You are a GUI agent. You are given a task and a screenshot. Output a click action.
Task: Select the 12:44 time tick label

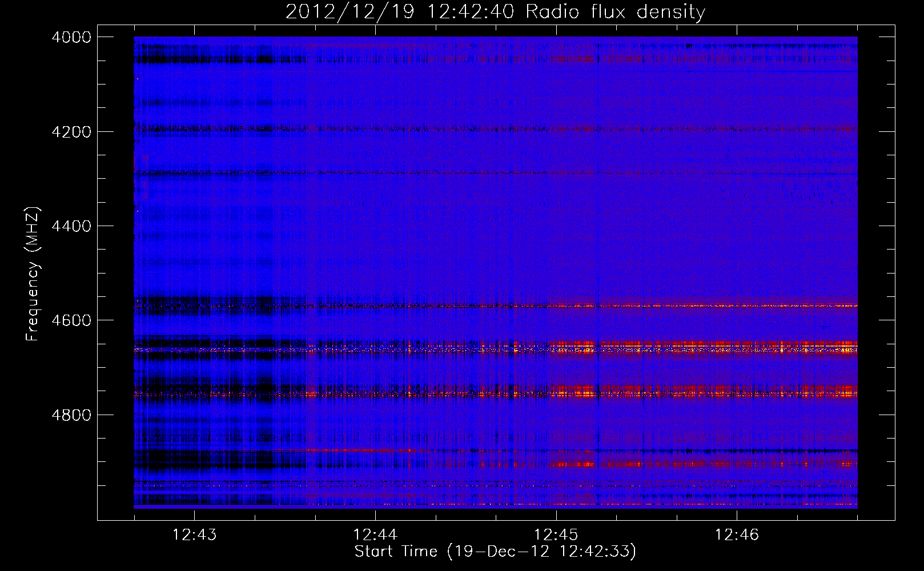pos(375,534)
